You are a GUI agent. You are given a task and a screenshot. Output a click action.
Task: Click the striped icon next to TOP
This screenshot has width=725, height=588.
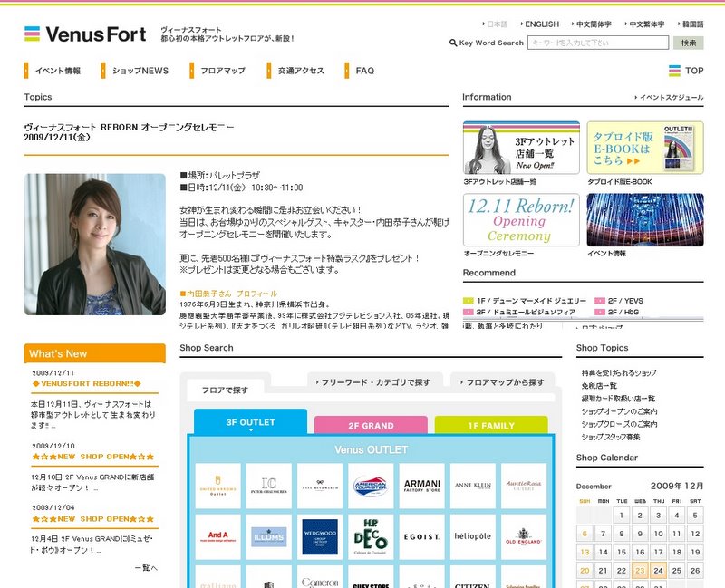[674, 71]
